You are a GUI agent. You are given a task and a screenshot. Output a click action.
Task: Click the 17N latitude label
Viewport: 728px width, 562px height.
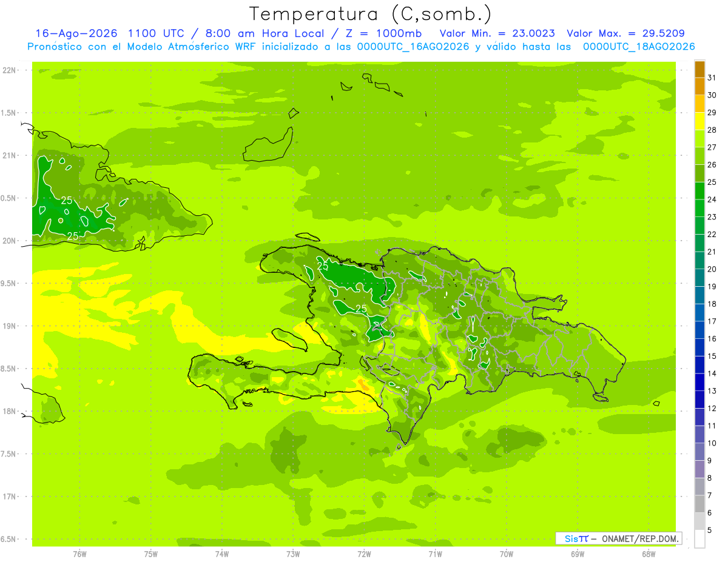pyautogui.click(x=10, y=497)
